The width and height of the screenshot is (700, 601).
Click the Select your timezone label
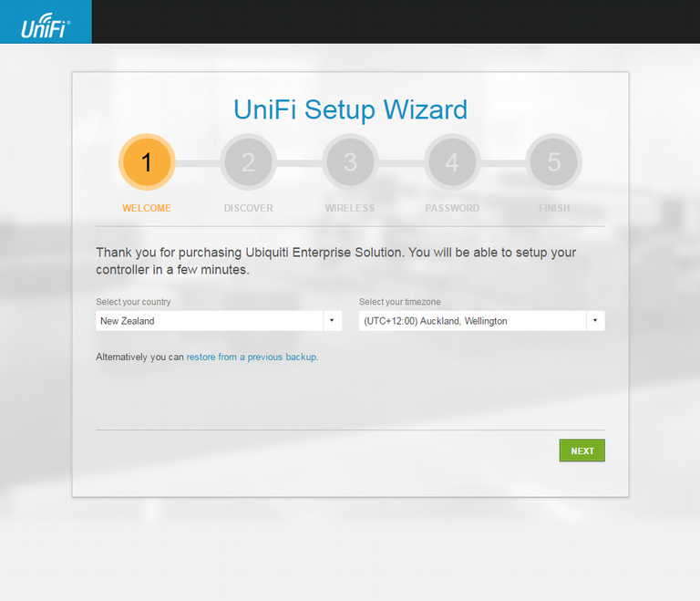(399, 302)
